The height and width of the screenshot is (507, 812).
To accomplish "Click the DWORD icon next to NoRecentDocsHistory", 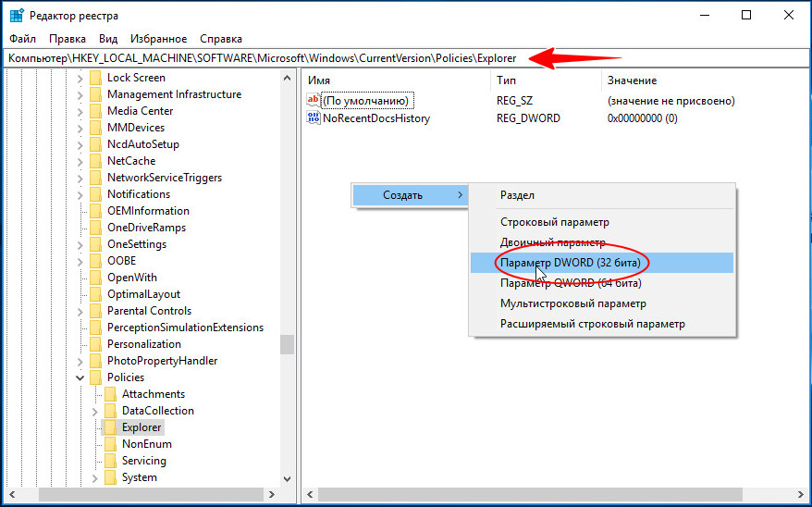I will 314,117.
